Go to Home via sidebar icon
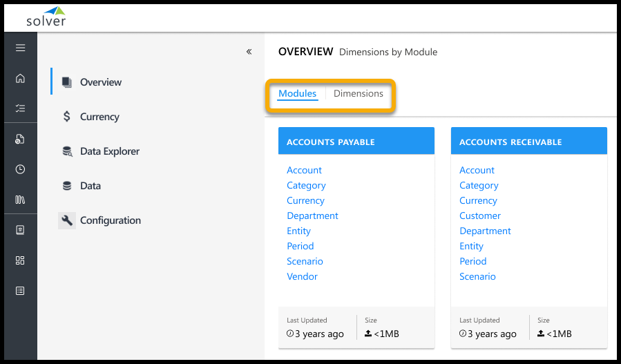 click(x=20, y=78)
